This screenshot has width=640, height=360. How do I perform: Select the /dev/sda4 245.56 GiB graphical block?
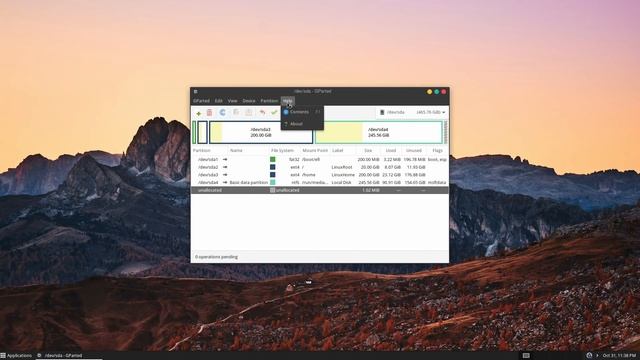(379, 132)
